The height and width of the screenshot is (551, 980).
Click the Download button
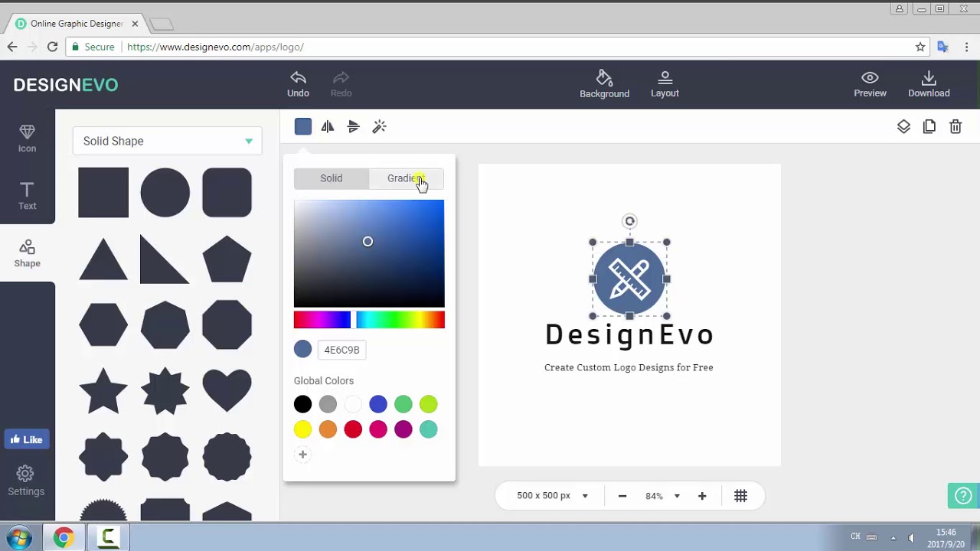[929, 84]
